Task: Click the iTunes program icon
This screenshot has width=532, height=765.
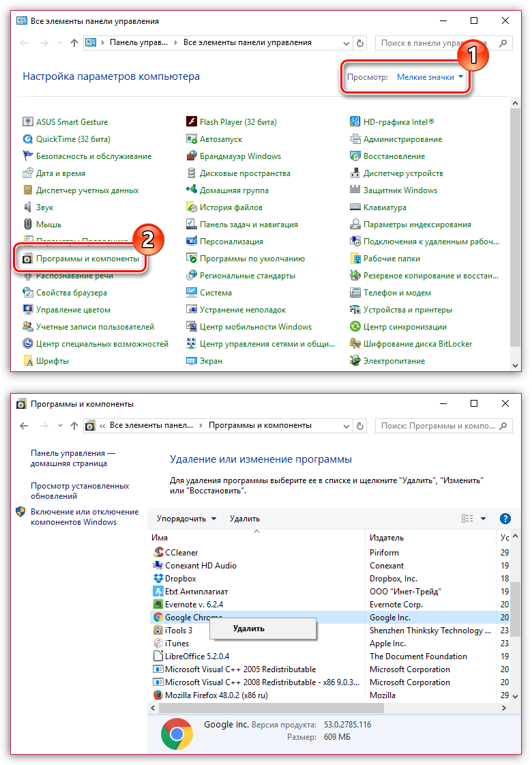Action: point(158,644)
